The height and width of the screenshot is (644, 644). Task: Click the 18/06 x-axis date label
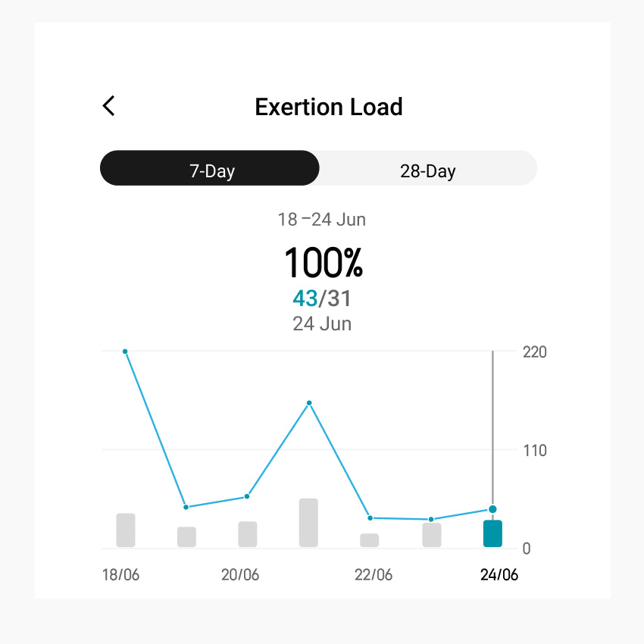tap(121, 575)
